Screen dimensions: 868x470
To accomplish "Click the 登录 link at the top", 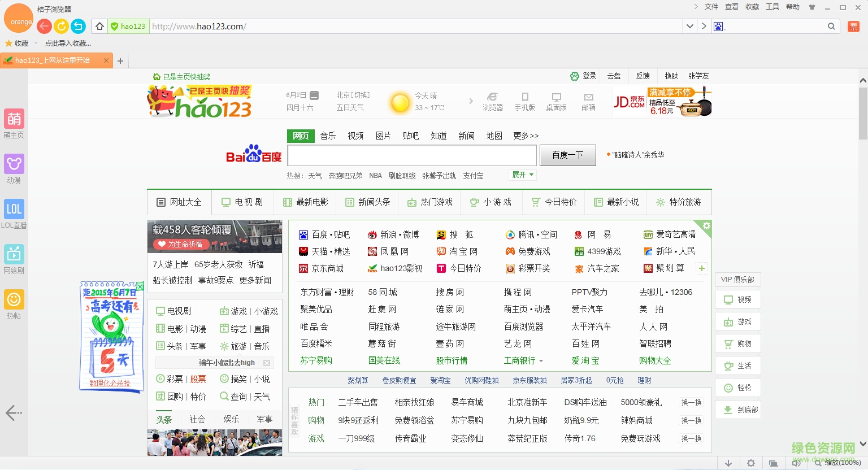I will click(x=588, y=76).
